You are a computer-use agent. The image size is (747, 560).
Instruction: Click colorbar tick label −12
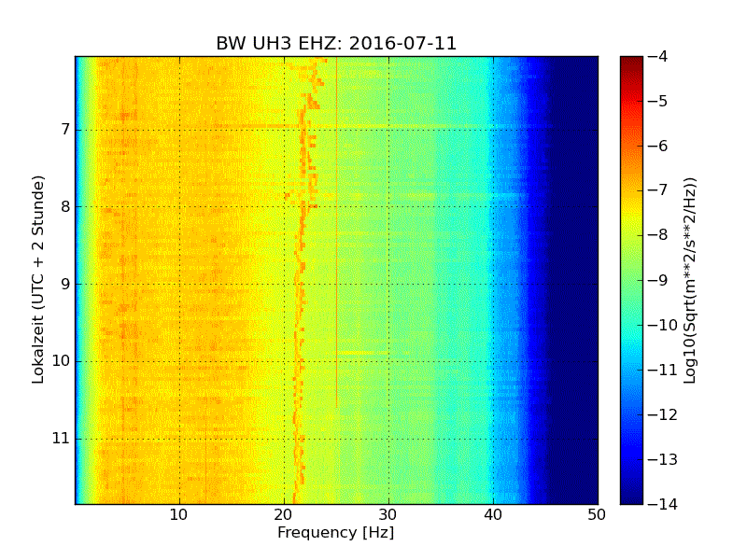[663, 414]
